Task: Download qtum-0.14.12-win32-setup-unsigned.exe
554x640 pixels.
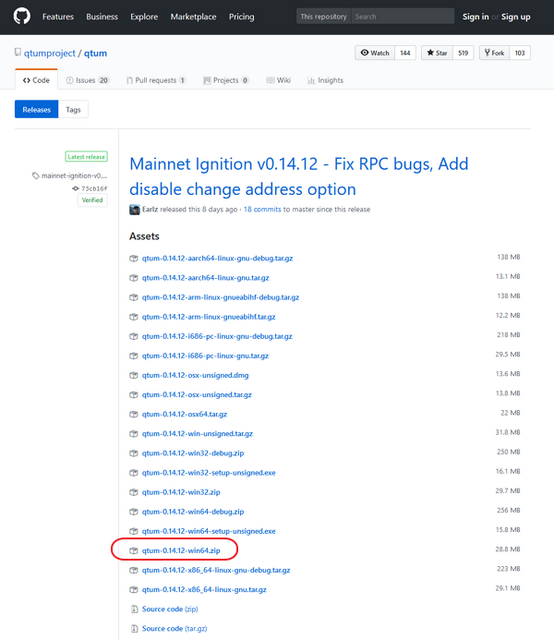Action: coord(209,473)
